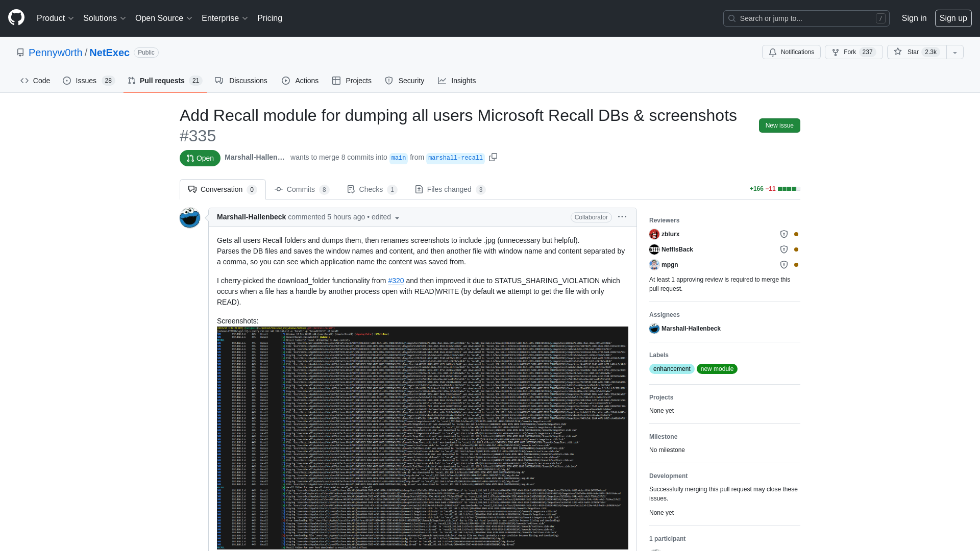Image resolution: width=980 pixels, height=551 pixels.
Task: Click the new module label
Action: coord(717,369)
